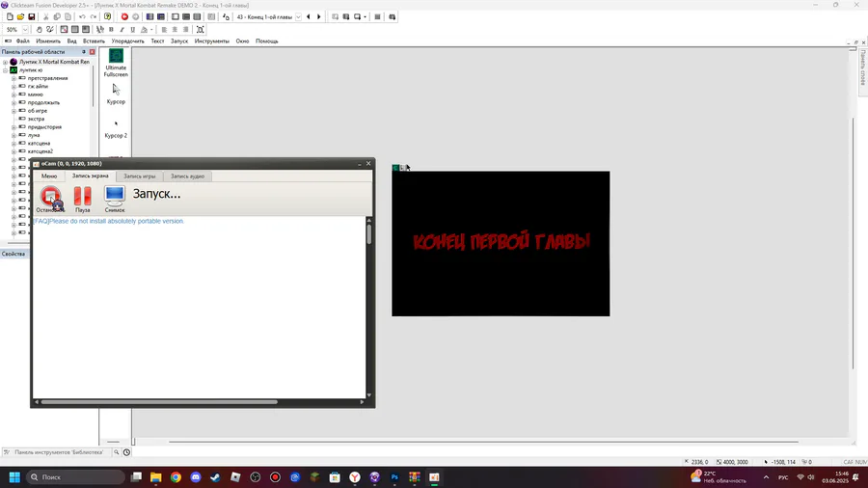This screenshot has height=488, width=868.
Task: Select the экстра frame in tree
Action: [36, 119]
